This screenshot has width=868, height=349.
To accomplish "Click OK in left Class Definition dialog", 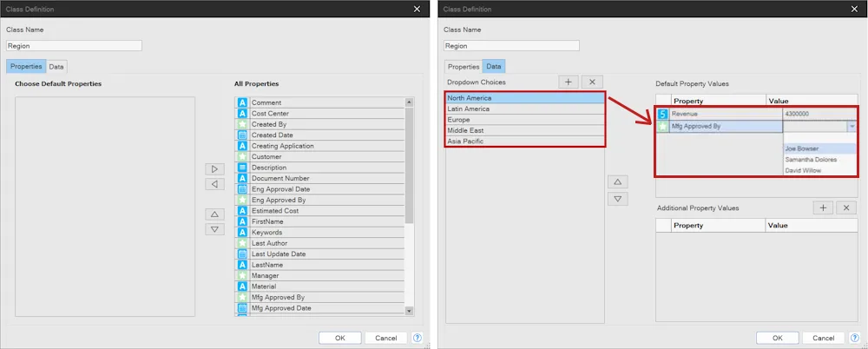I will point(340,338).
